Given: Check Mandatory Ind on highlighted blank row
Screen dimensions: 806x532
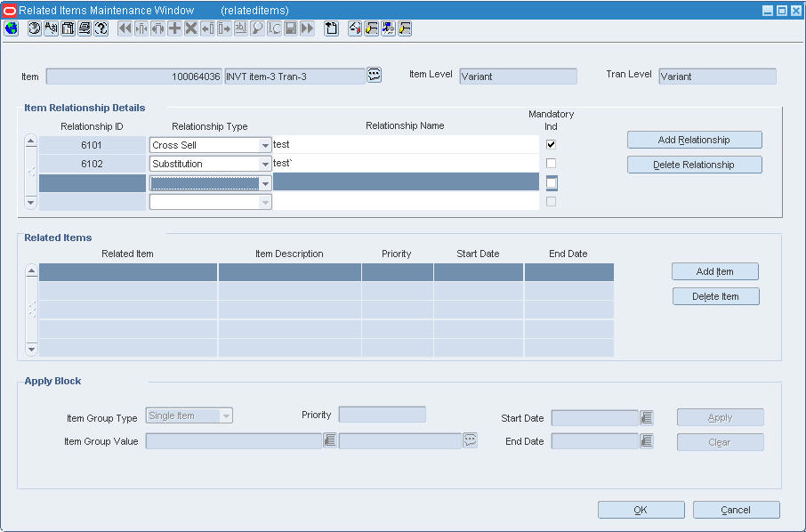Looking at the screenshot, I should click(551, 182).
